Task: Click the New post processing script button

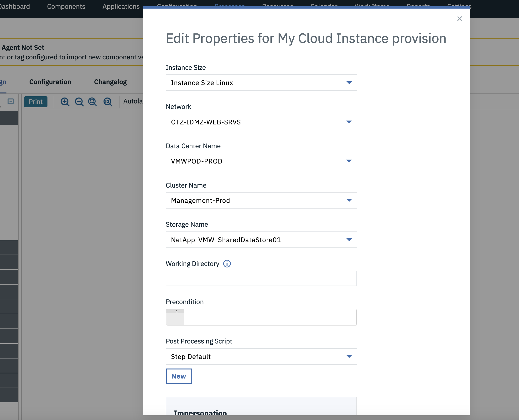Action: 179,376
